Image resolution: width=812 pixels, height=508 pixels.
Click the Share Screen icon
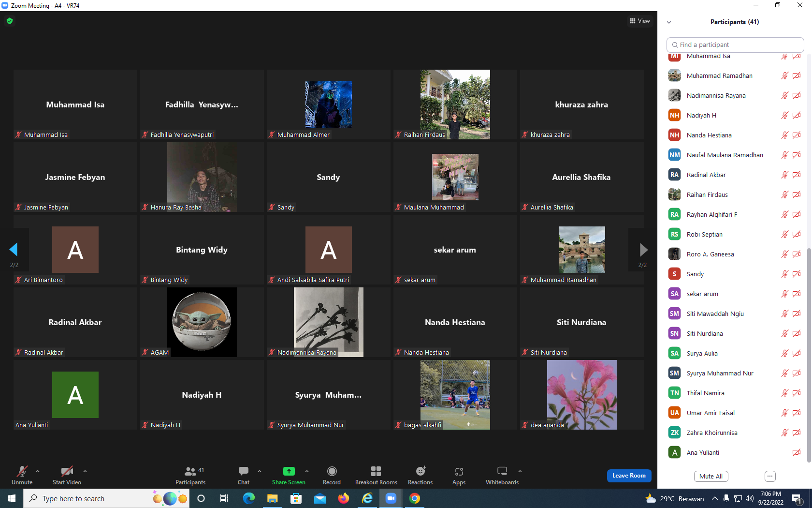(x=289, y=471)
